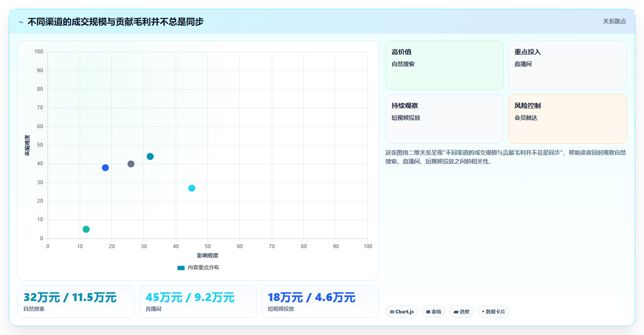Click the 实施难度 y-axis title

coord(27,145)
